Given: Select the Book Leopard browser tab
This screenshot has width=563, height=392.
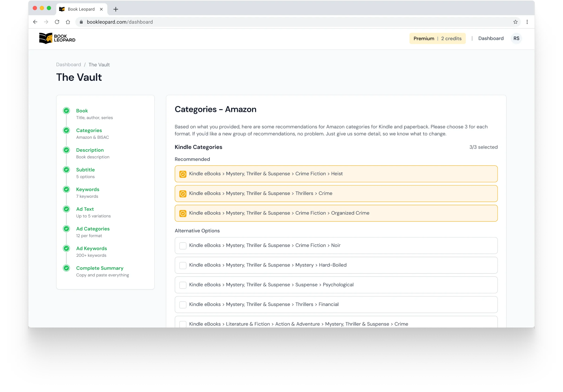Looking at the screenshot, I should click(x=82, y=9).
